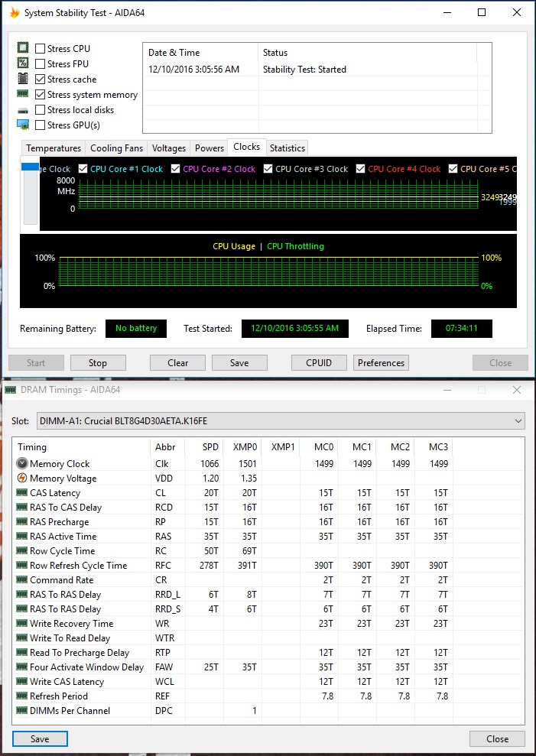Screen dimensions: 536x756
Task: Click the memory icon in DIMMs Per Channel row
Action: [21, 709]
